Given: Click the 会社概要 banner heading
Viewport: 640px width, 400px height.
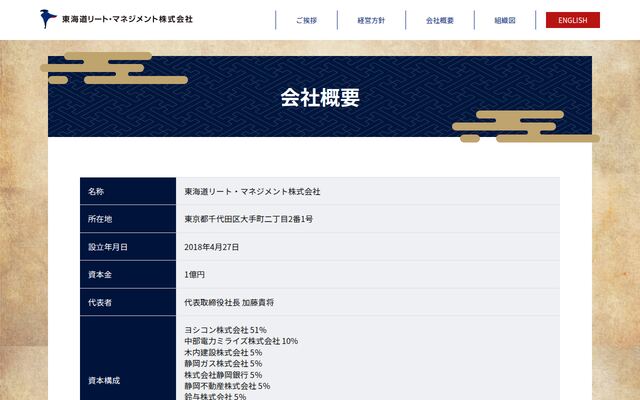Looking at the screenshot, I should click(x=320, y=98).
